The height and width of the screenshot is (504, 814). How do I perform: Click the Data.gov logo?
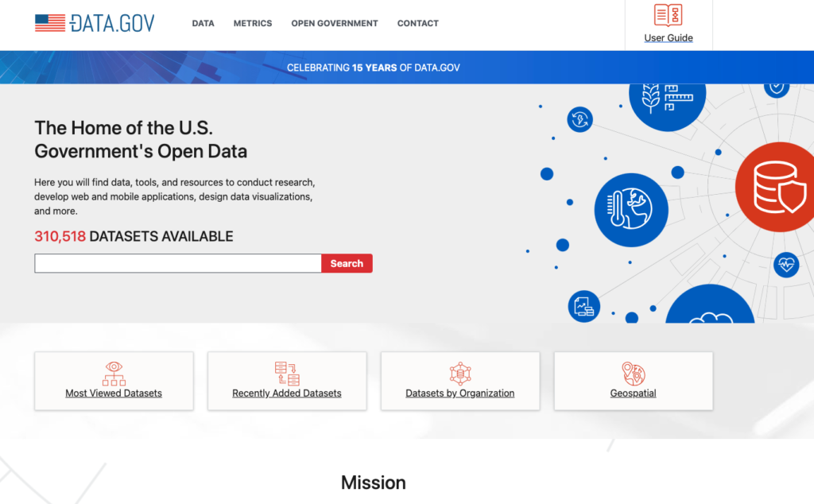click(x=95, y=23)
